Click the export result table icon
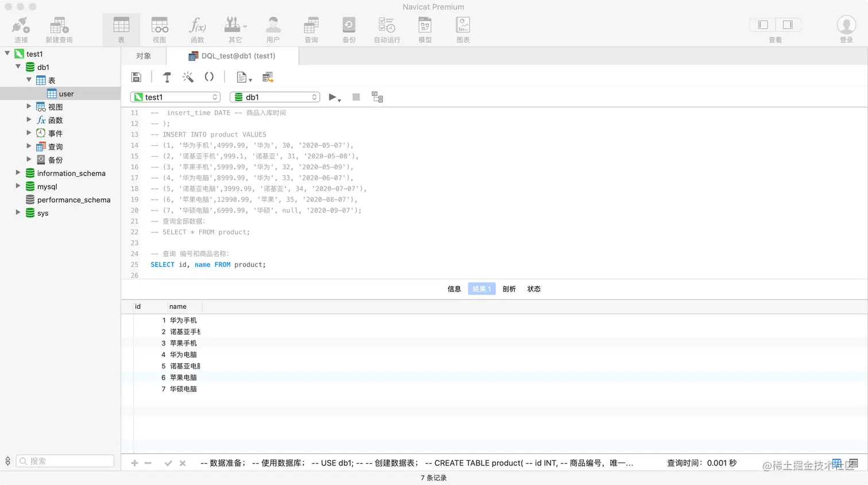Image resolution: width=868 pixels, height=485 pixels. [x=268, y=77]
